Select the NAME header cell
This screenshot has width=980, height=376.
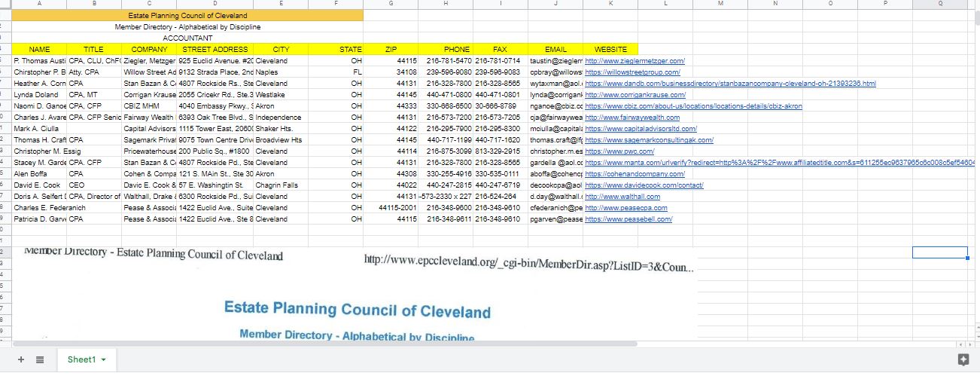(x=39, y=49)
